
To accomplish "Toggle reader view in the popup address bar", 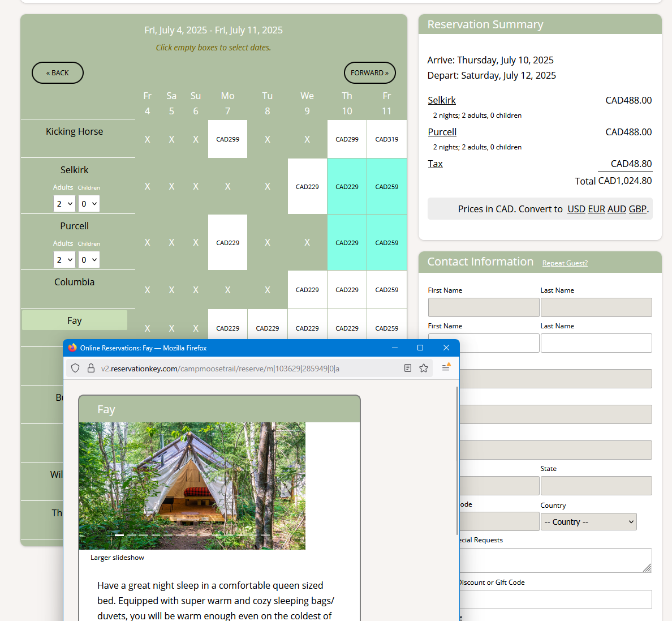I will (407, 369).
